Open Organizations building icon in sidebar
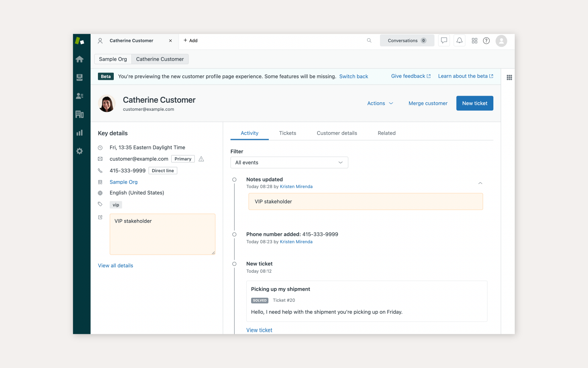The height and width of the screenshot is (368, 588). pyautogui.click(x=80, y=114)
